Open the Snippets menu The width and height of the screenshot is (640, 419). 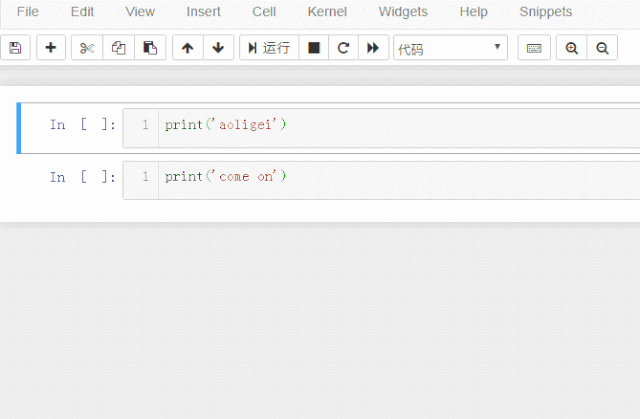(x=546, y=11)
